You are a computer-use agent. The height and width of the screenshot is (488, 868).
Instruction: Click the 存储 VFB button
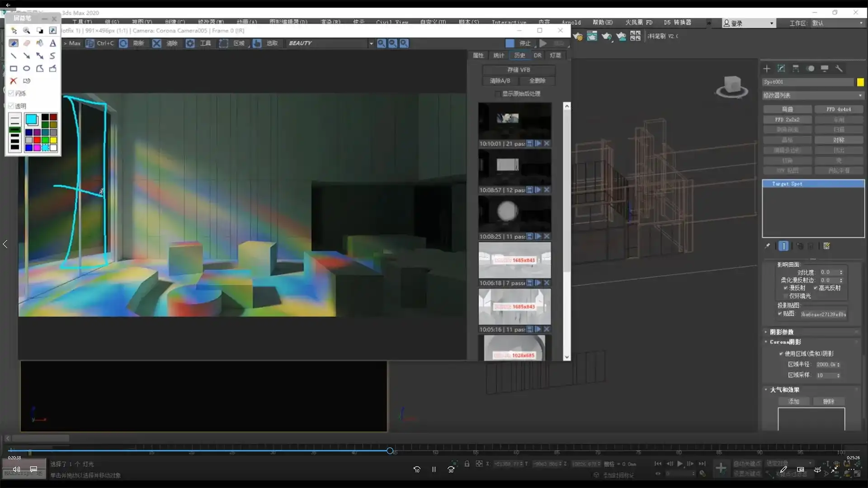tap(519, 70)
